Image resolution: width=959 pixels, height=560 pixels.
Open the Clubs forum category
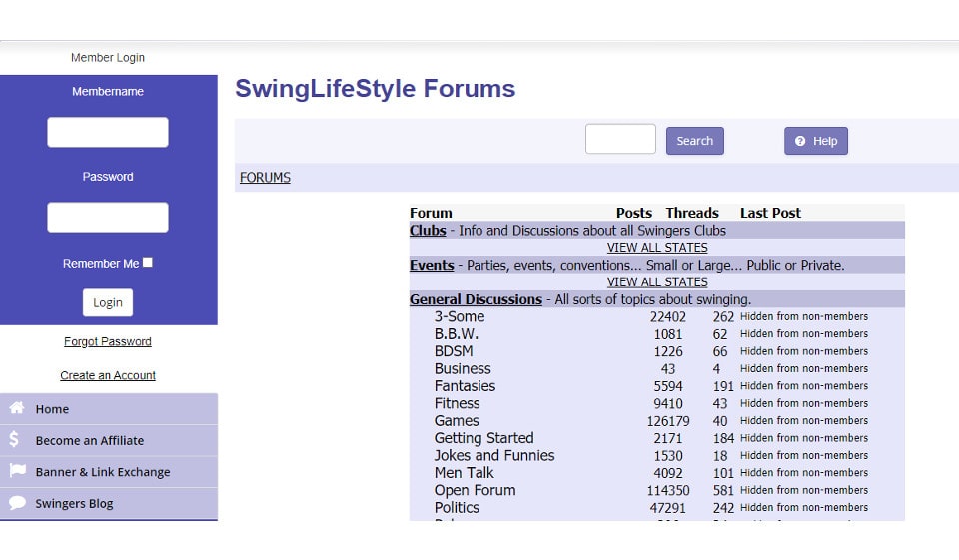(428, 230)
